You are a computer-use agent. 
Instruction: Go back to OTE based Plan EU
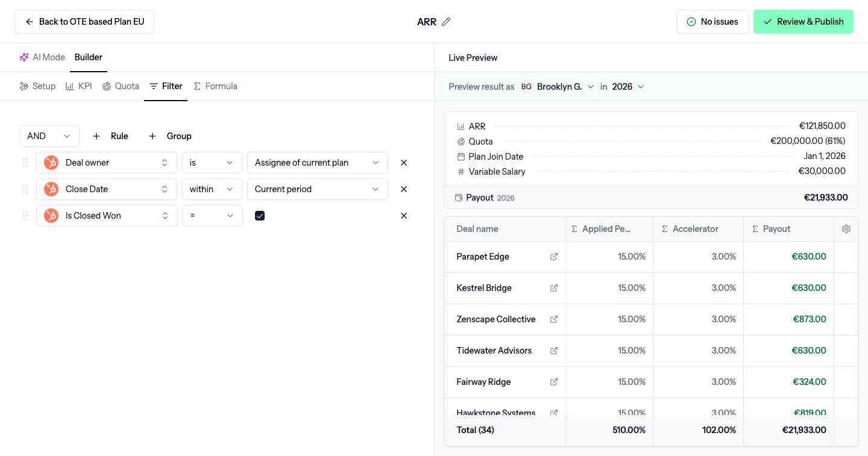click(x=84, y=22)
